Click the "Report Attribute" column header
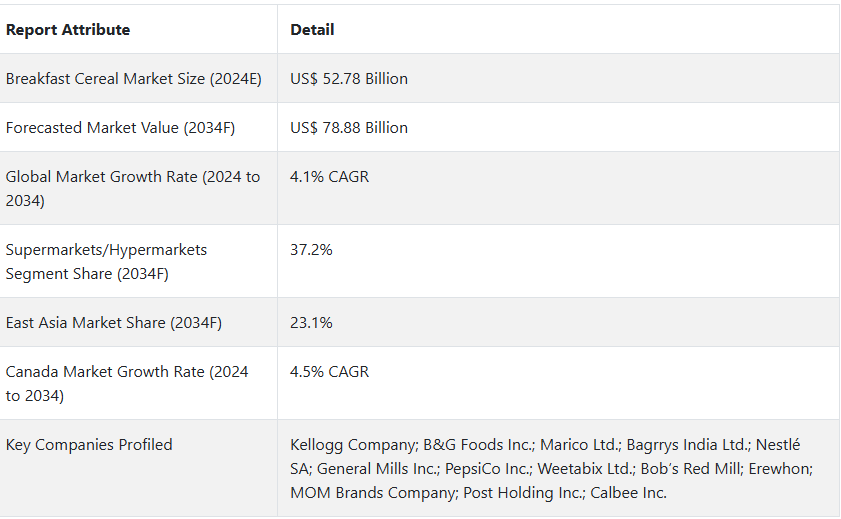The width and height of the screenshot is (841, 519). pyautogui.click(x=68, y=30)
